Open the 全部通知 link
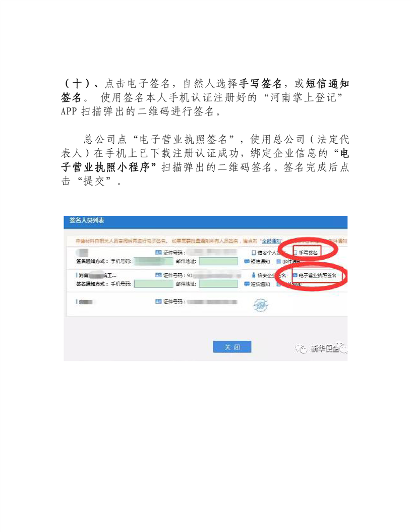This screenshot has height=532, width=411. (270, 241)
